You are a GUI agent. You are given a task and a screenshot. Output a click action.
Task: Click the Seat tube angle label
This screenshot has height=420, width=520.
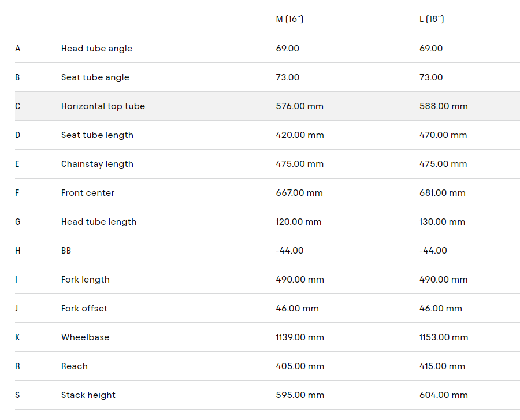[x=95, y=77]
